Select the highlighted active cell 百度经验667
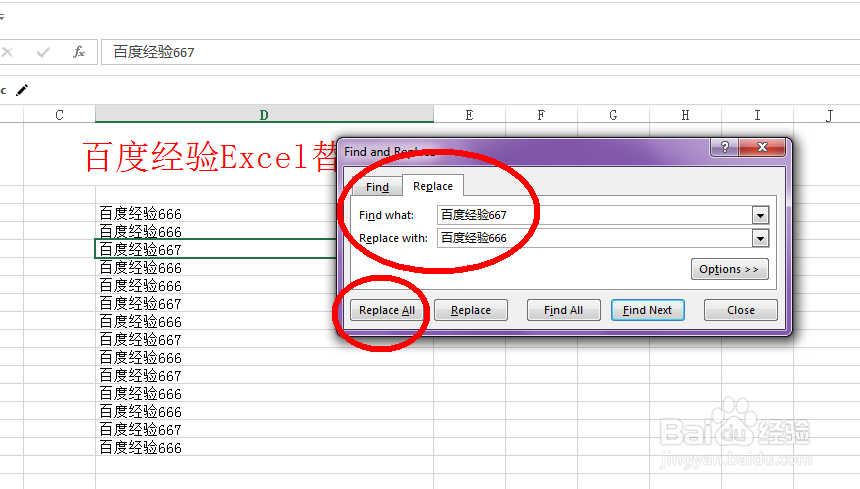 point(216,249)
